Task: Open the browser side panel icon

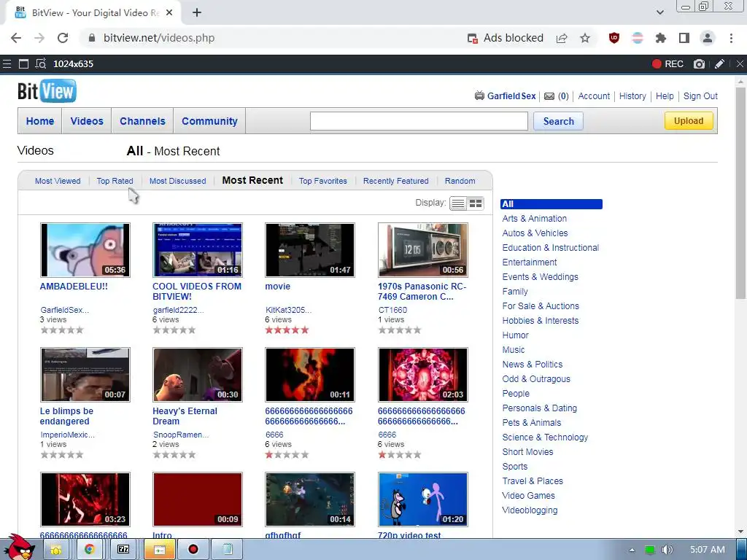Action: (684, 38)
